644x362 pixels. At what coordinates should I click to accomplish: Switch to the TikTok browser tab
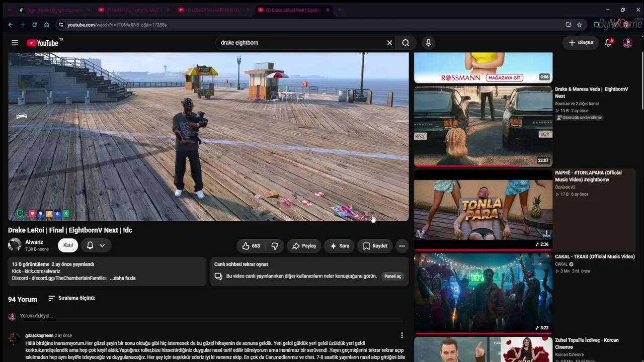click(54, 10)
